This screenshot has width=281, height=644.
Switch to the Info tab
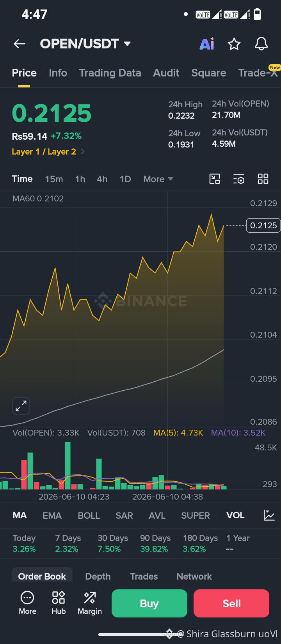coord(58,73)
